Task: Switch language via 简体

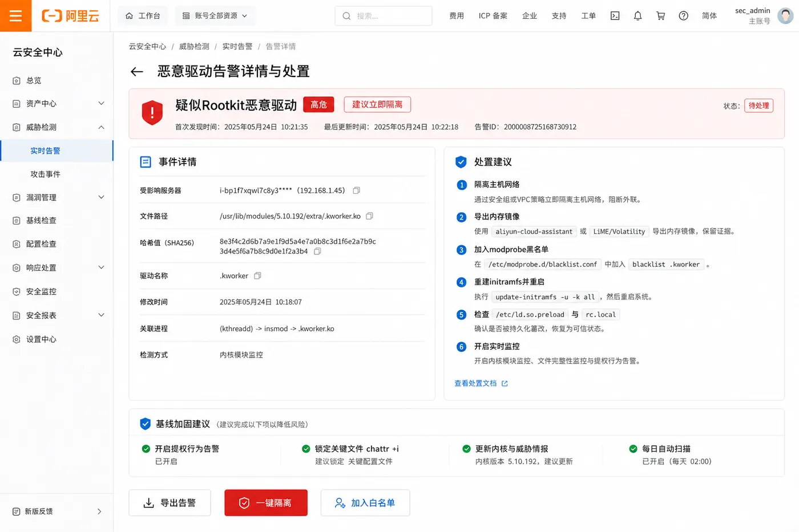Action: (x=709, y=16)
